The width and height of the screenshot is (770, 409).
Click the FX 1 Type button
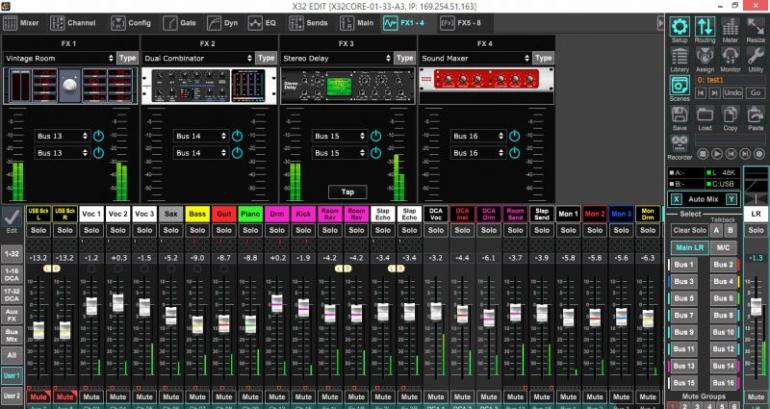[x=127, y=58]
